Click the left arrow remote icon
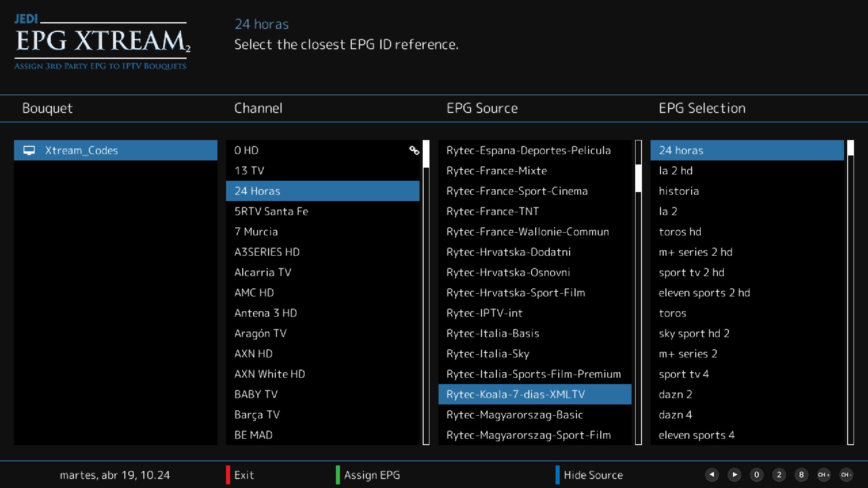This screenshot has width=868, height=488. [x=712, y=474]
